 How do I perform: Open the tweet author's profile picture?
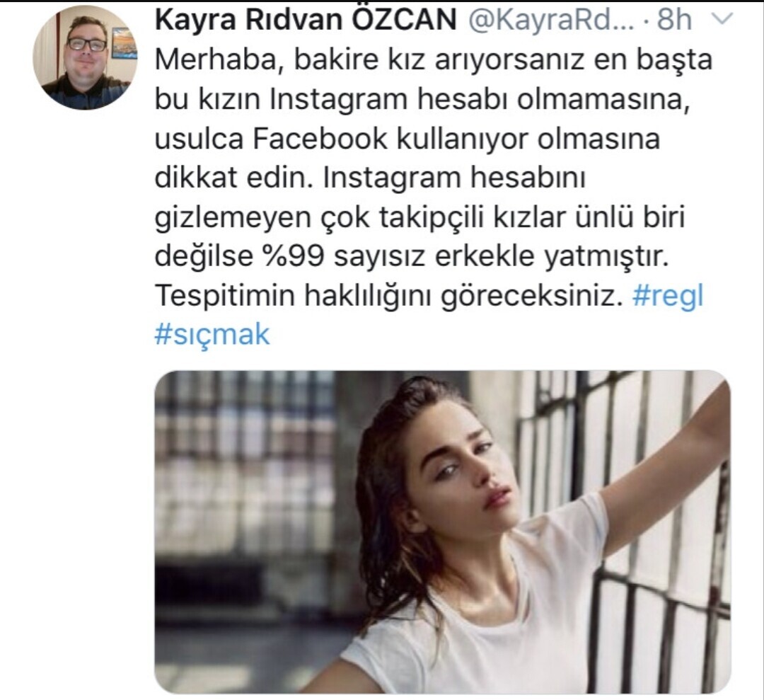click(85, 58)
